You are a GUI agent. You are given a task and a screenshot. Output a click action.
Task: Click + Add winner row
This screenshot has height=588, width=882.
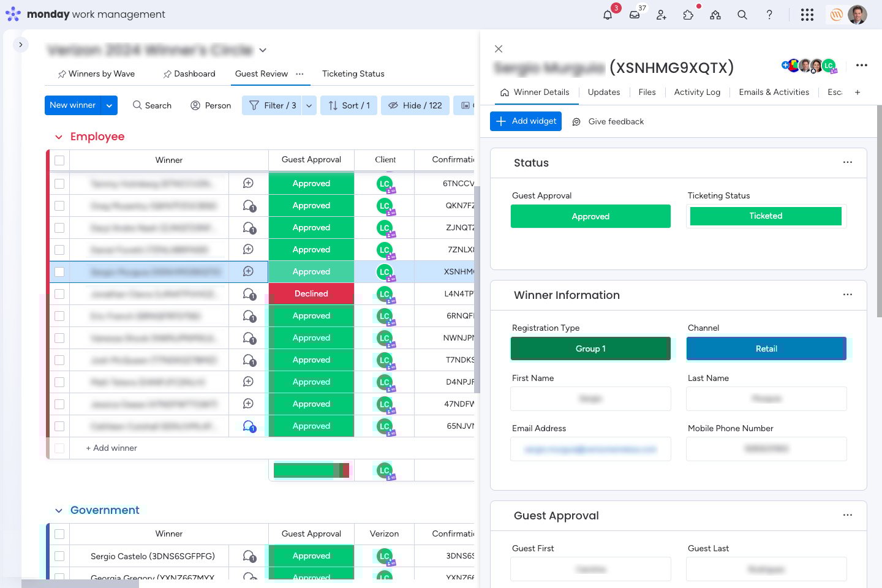(x=111, y=448)
